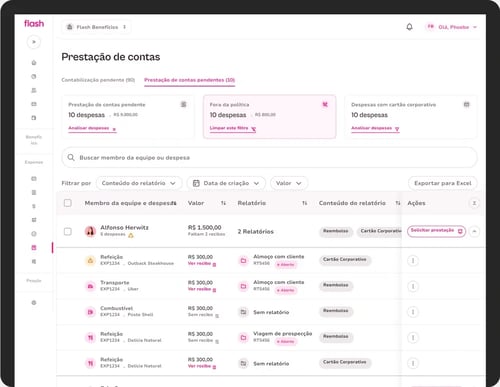This screenshot has height=387, width=500.
Task: Tick the select-all checkbox in table header
Action: coord(68,203)
